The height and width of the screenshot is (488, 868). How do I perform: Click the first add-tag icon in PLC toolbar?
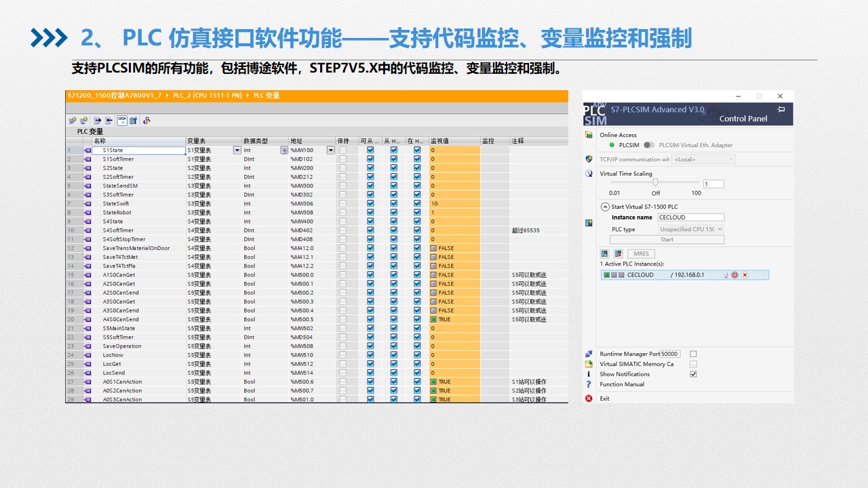click(x=73, y=121)
